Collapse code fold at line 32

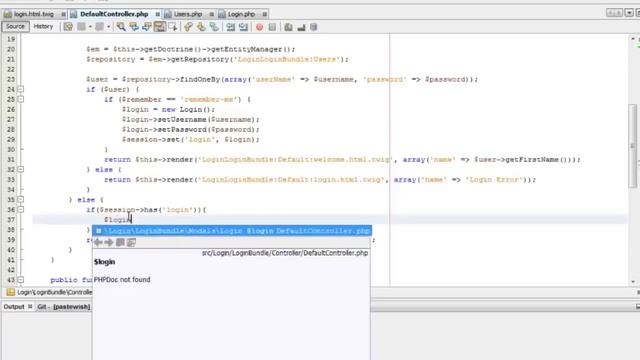click(x=20, y=169)
